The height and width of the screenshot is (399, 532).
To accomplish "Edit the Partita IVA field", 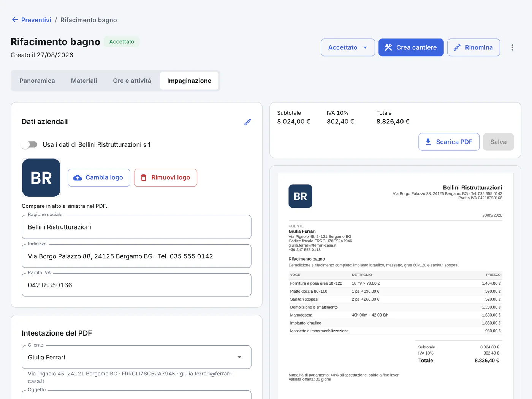I will click(x=136, y=285).
